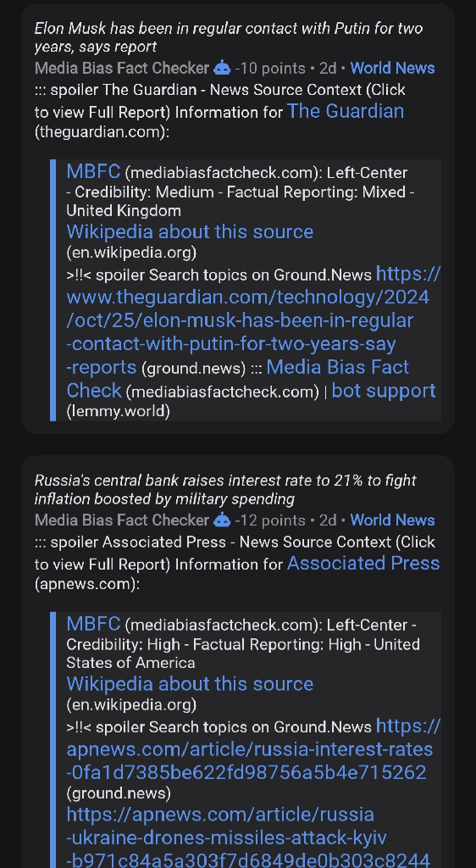Tap Media Bias Fact Checker username in first post

[x=122, y=68]
